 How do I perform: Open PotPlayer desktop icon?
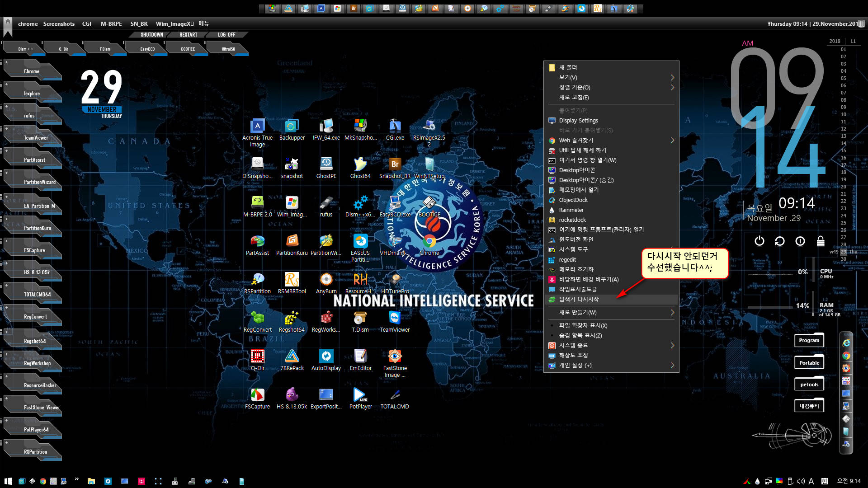coord(360,399)
